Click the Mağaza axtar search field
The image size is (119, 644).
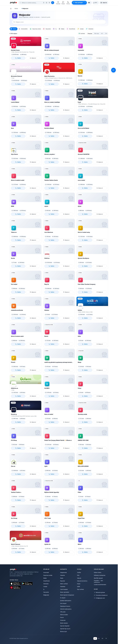(x=59, y=22)
